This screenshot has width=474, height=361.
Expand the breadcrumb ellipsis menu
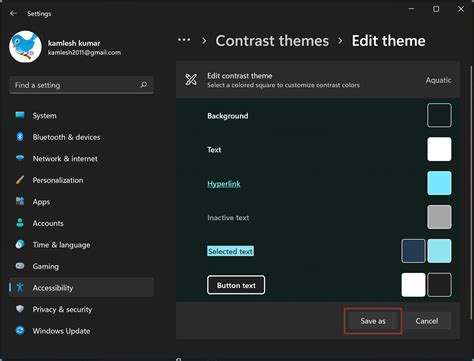184,40
